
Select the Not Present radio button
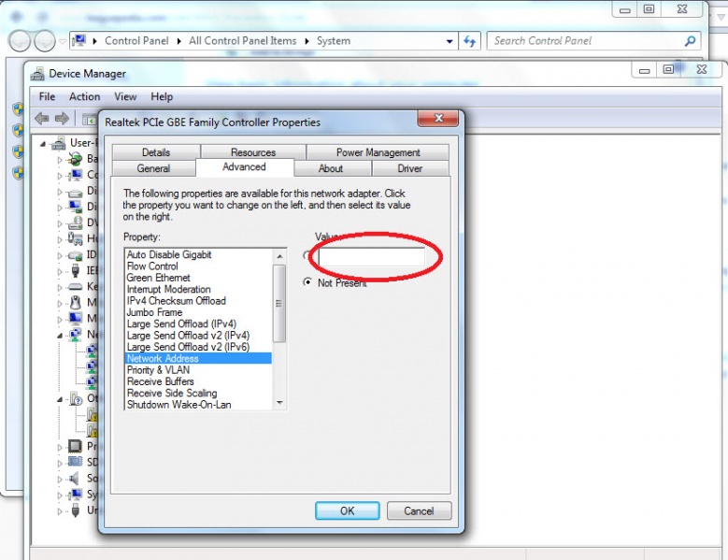307,281
